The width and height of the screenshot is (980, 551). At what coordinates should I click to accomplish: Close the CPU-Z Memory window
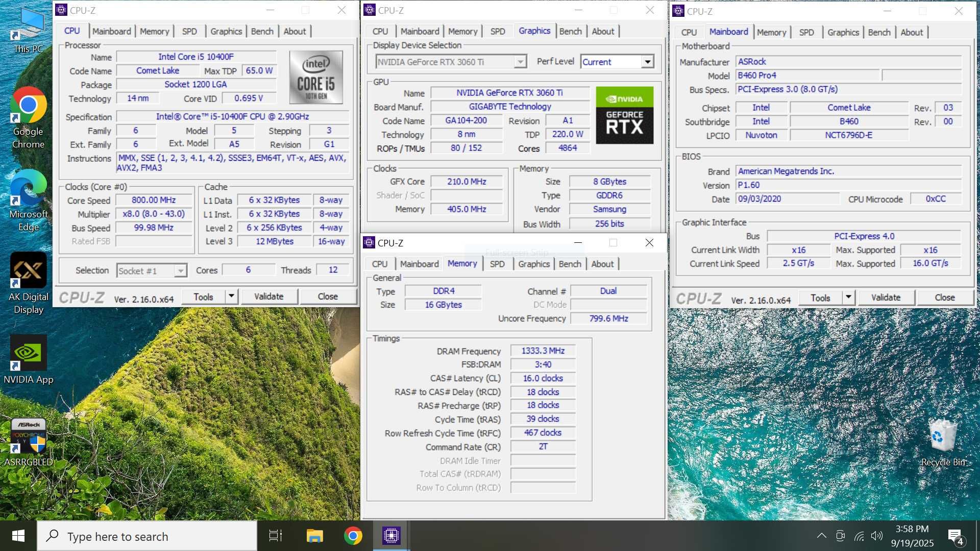(x=649, y=243)
